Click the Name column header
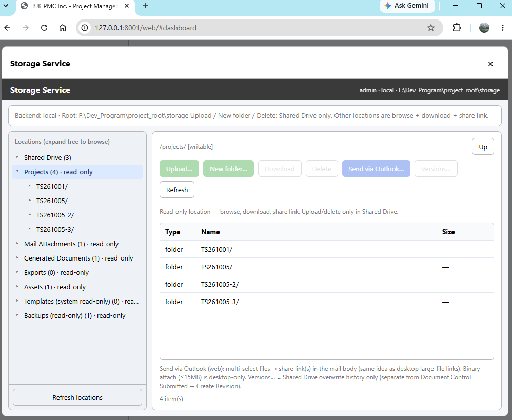This screenshot has height=420, width=512. click(x=210, y=232)
